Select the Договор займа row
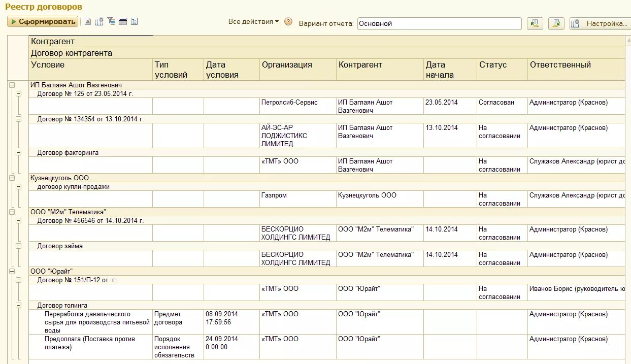The height and width of the screenshot is (364, 631). (327, 246)
